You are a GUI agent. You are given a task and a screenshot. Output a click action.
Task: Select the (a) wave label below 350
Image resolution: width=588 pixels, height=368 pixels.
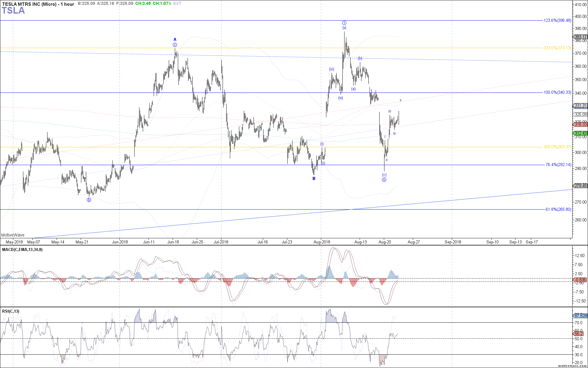click(x=353, y=89)
